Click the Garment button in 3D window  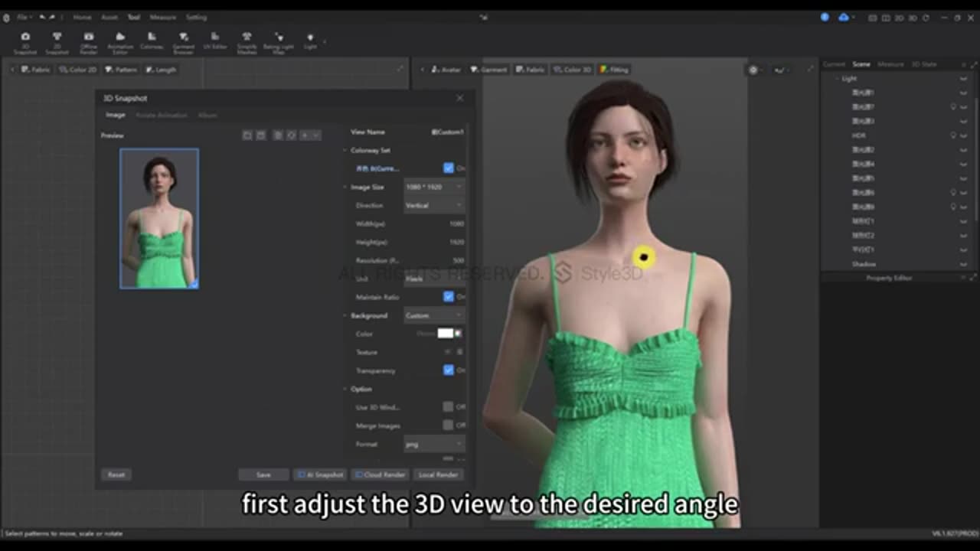489,70
